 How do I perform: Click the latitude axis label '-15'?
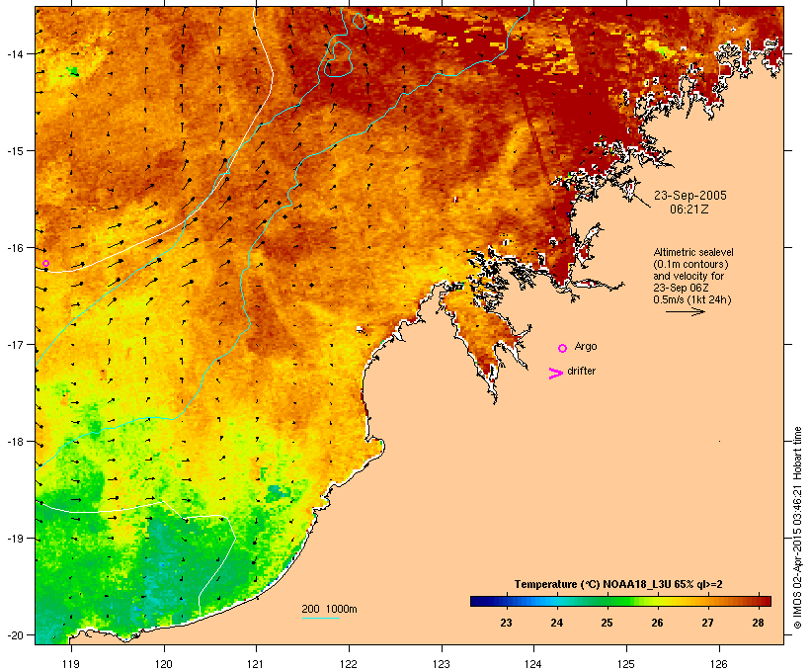tap(14, 150)
